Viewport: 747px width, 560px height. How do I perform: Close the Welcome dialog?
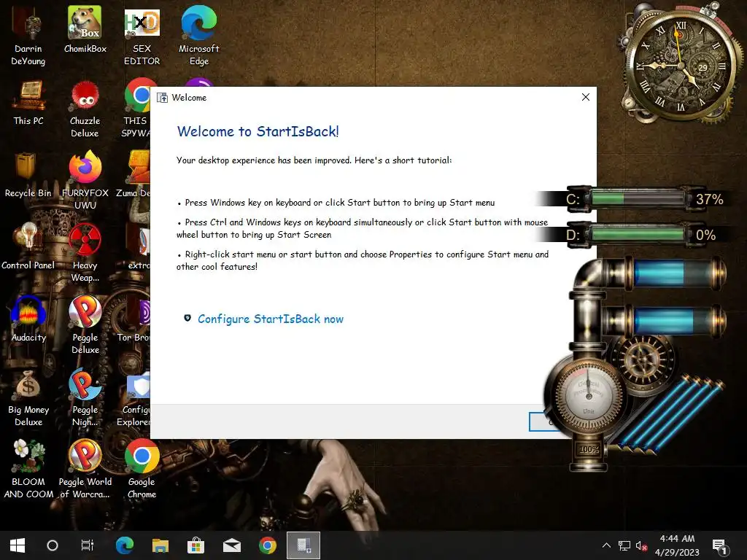586,97
